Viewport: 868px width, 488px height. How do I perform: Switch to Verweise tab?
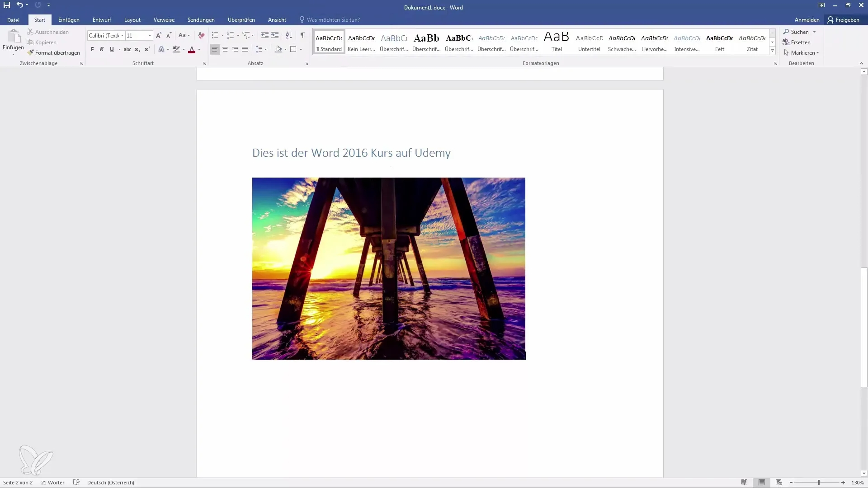coord(164,20)
